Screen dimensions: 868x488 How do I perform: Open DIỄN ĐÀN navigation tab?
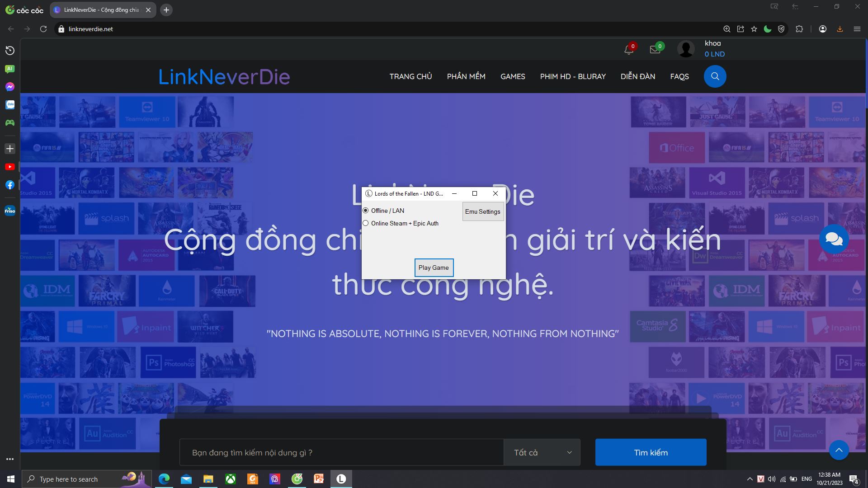click(x=637, y=76)
